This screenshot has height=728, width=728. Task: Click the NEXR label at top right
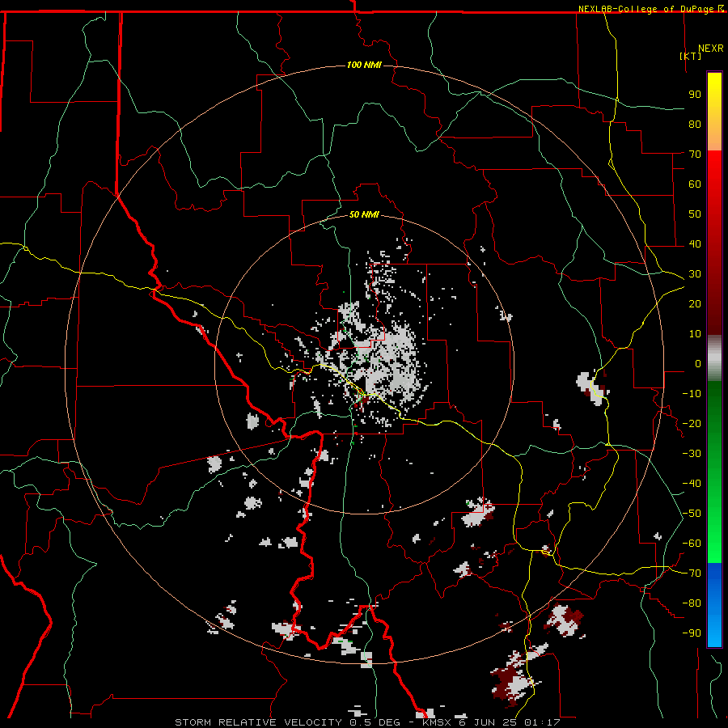pos(711,49)
